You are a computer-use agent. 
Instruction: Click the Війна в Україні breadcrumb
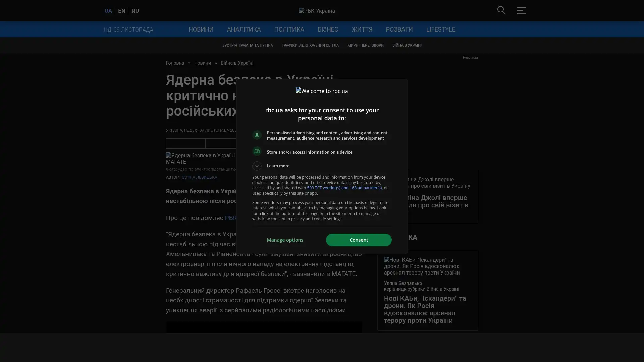coord(237,63)
